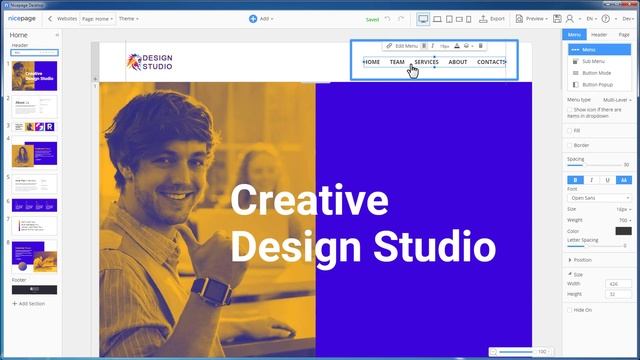The image size is (640, 360).
Task: Open the Dev dropdown
Action: [628, 19]
